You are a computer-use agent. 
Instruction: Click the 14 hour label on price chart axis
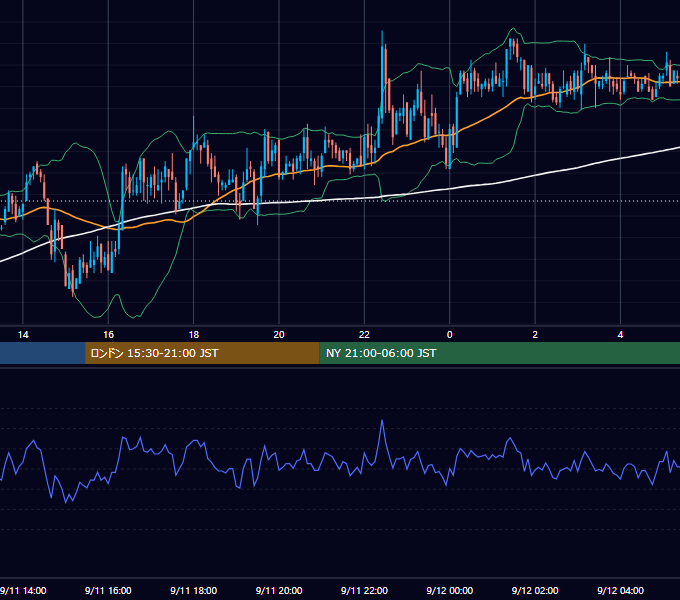(23, 335)
